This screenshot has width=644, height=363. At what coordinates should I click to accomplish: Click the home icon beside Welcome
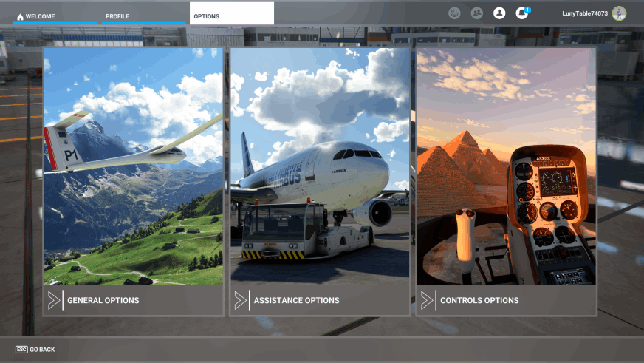tap(20, 16)
